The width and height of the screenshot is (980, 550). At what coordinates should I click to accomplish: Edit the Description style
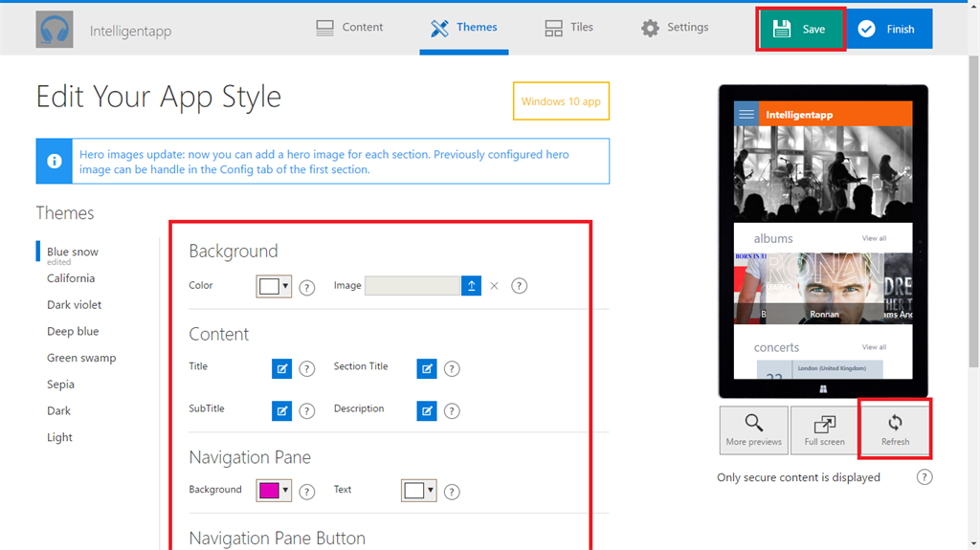tap(427, 410)
